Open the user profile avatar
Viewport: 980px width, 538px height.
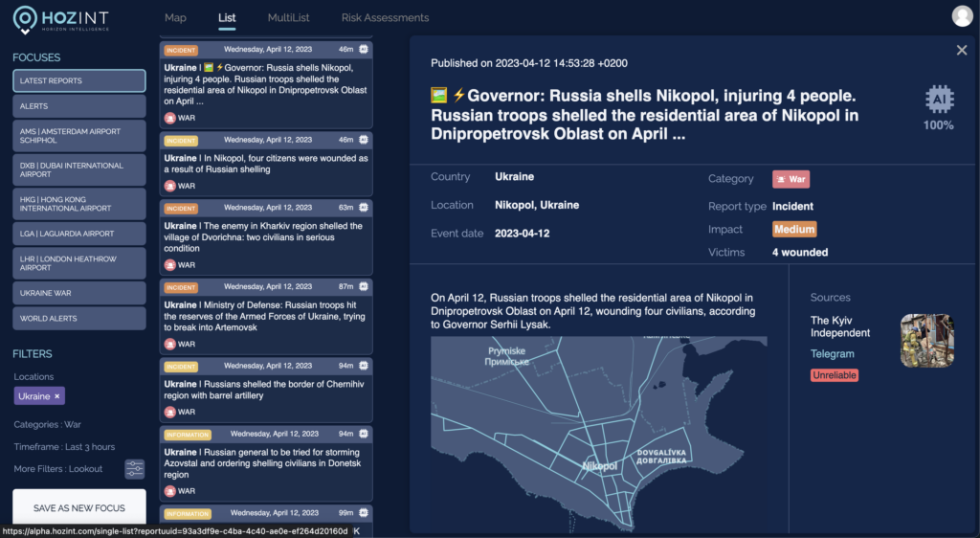(962, 16)
